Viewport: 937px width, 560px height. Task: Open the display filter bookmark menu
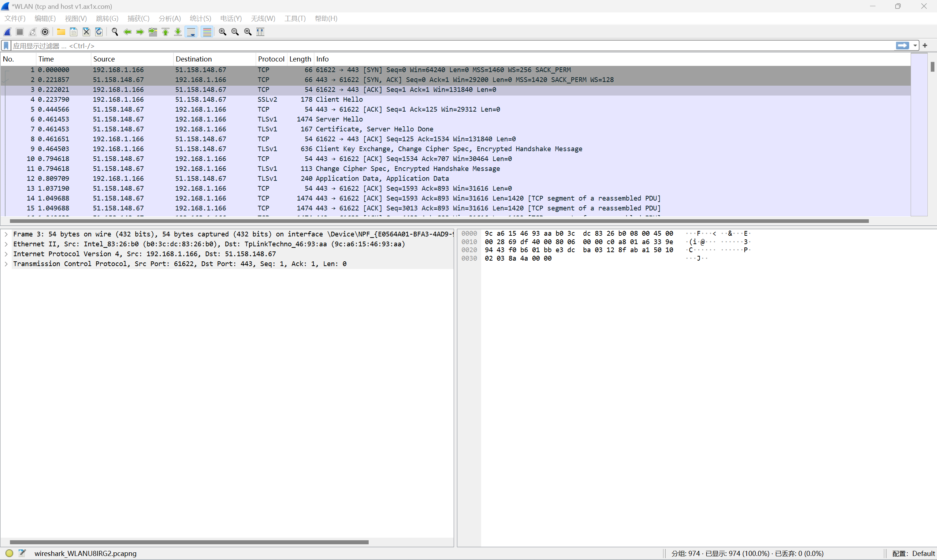(6, 46)
